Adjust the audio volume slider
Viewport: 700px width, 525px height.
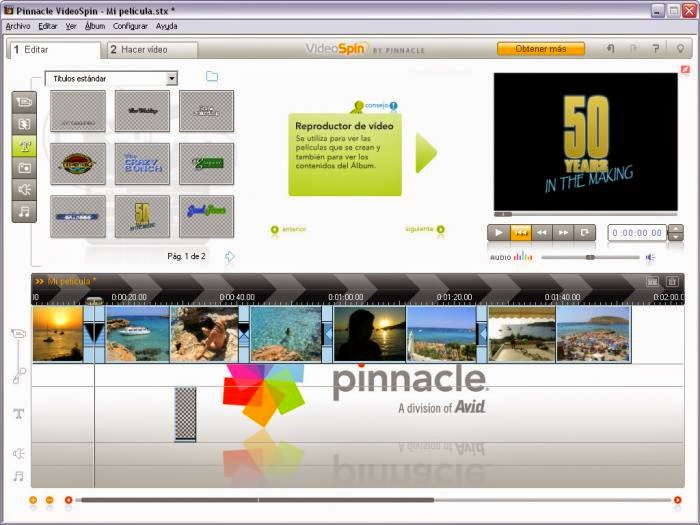point(590,257)
